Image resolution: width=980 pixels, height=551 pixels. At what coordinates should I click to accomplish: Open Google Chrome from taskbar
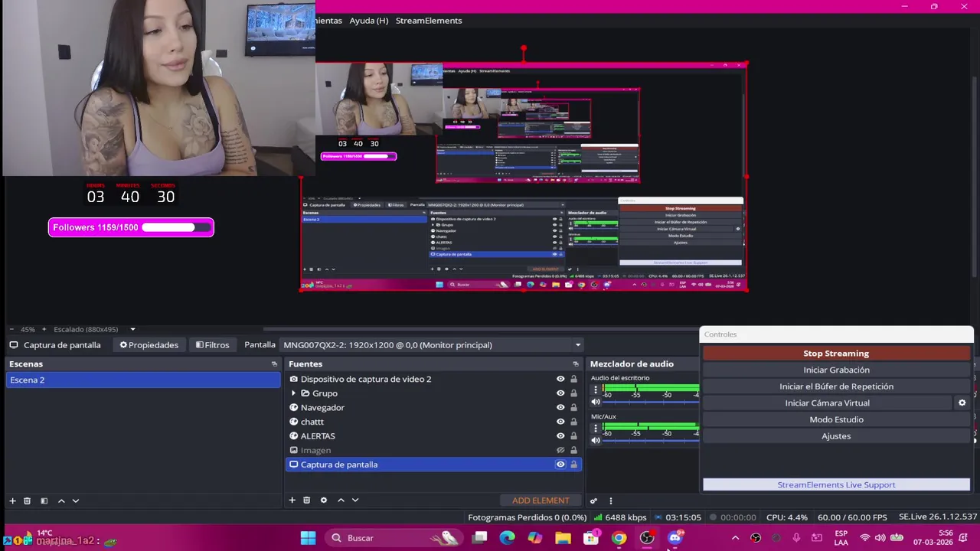pyautogui.click(x=619, y=538)
